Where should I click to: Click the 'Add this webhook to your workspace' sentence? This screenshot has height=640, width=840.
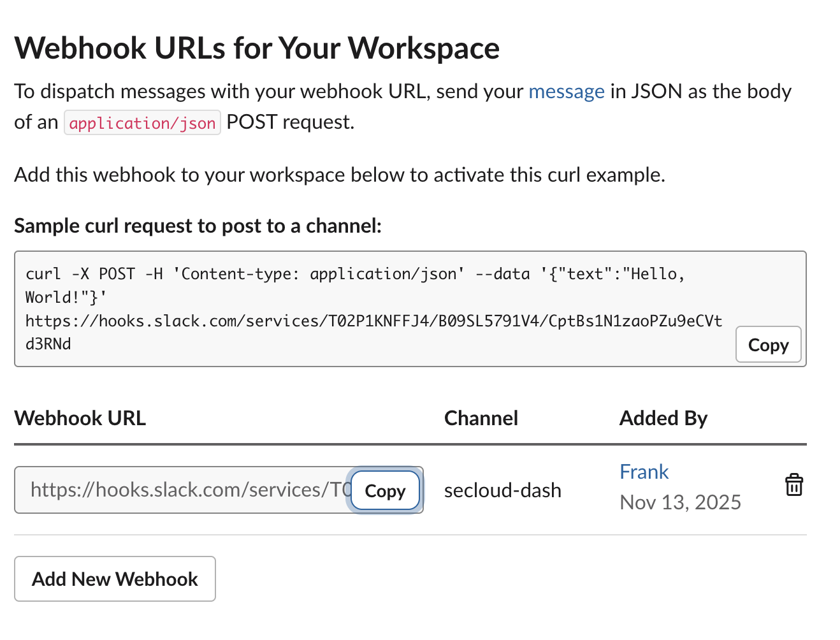coord(339,175)
